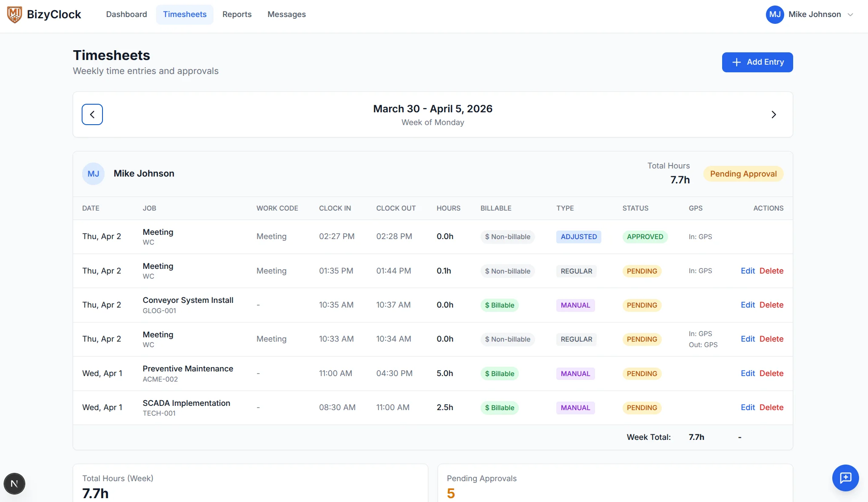The height and width of the screenshot is (502, 868).
Task: Expand the Mike Johnson account dropdown arrow
Action: (x=850, y=14)
